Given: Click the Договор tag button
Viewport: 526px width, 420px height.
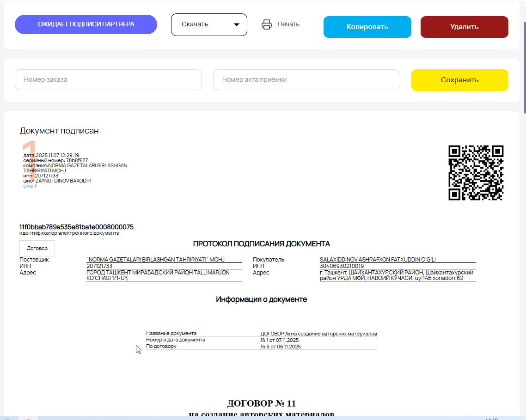Looking at the screenshot, I should pyautogui.click(x=37, y=248).
